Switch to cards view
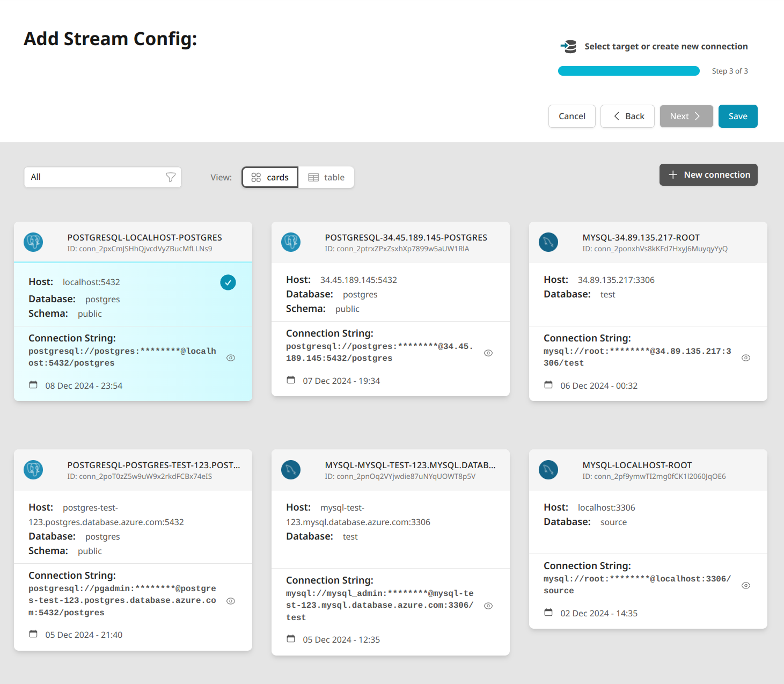 click(x=270, y=177)
